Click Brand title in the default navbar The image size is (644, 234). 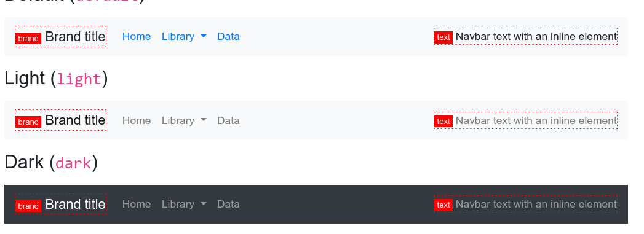pyautogui.click(x=75, y=36)
